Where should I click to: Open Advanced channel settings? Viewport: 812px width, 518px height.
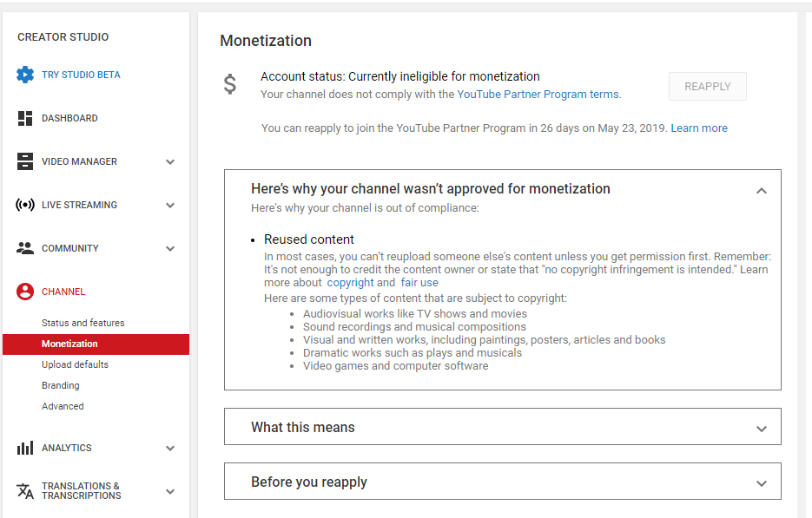[x=63, y=406]
